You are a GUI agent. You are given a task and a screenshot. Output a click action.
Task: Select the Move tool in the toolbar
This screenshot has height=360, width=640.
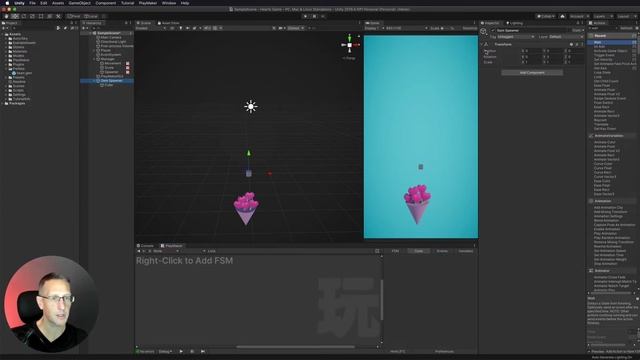point(15,16)
